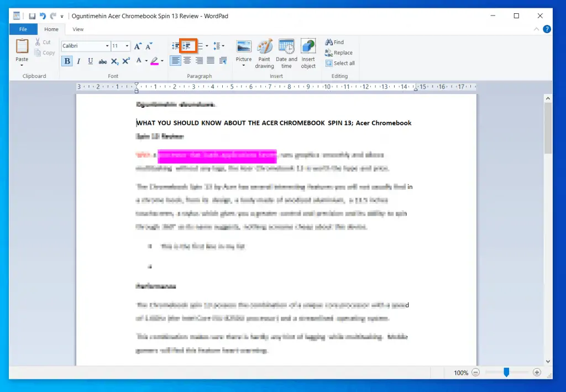The image size is (566, 392).
Task: Click the Insert object icon
Action: (x=308, y=54)
